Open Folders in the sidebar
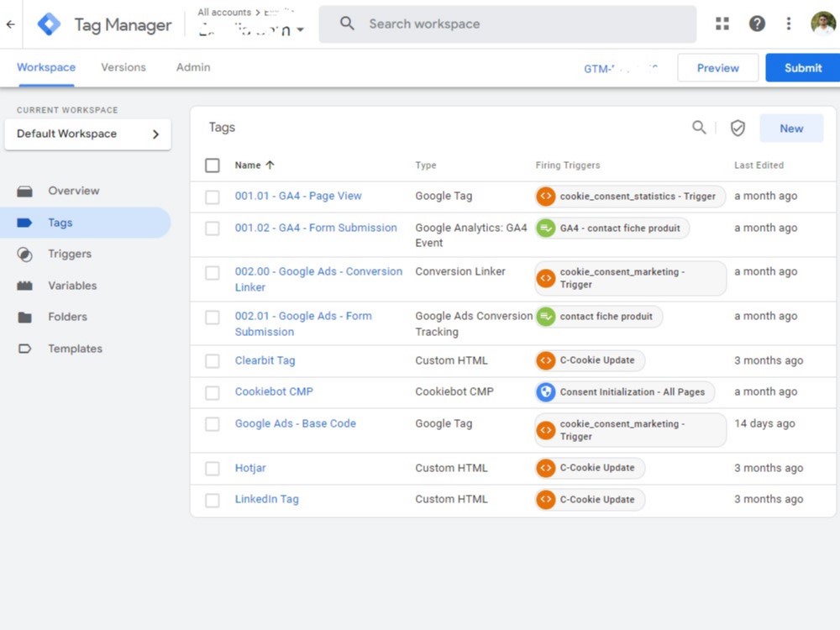Image resolution: width=840 pixels, height=630 pixels. click(67, 318)
